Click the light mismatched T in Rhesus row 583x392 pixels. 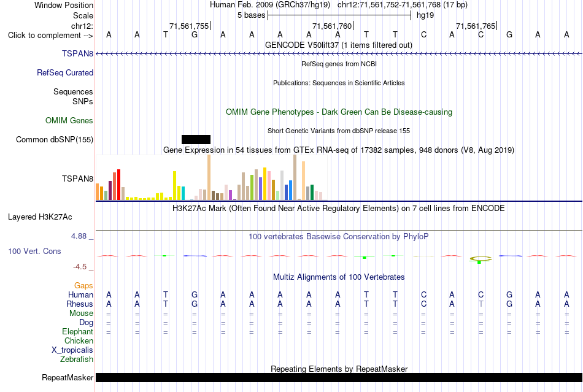[x=481, y=304]
